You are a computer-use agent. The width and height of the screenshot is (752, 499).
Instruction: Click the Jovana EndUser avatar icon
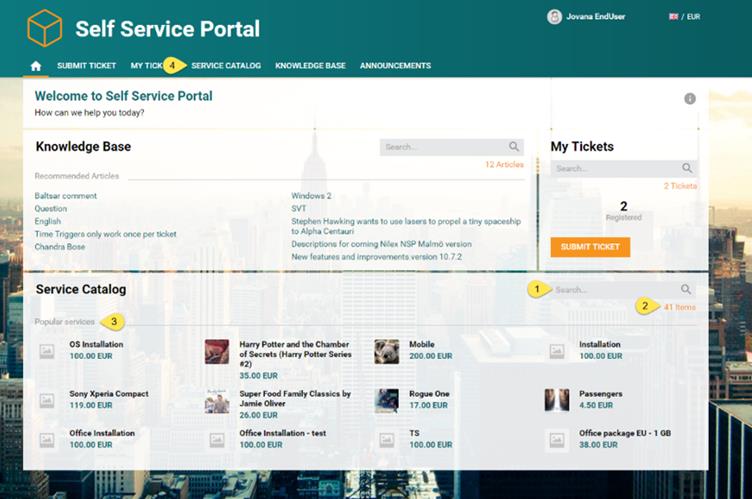[554, 17]
